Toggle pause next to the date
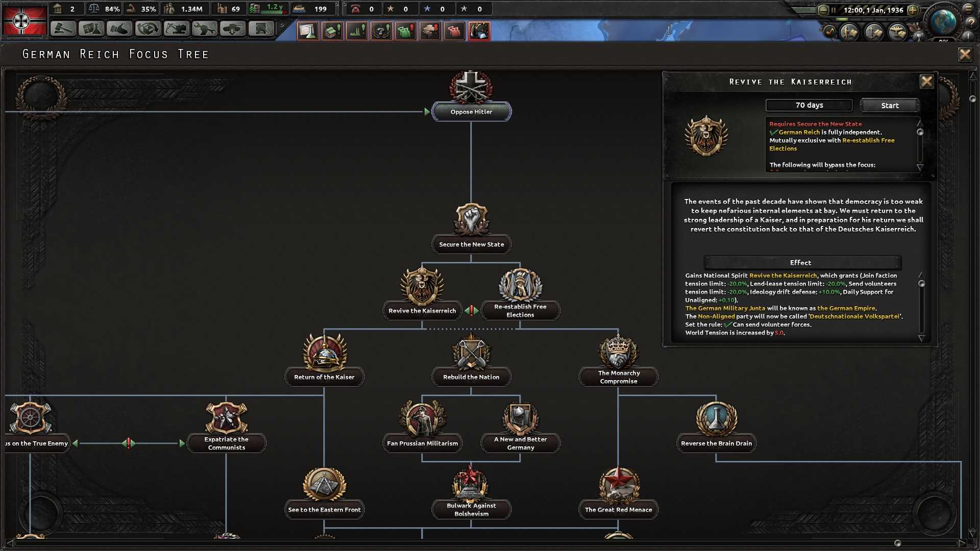980x551 pixels. pos(834,10)
